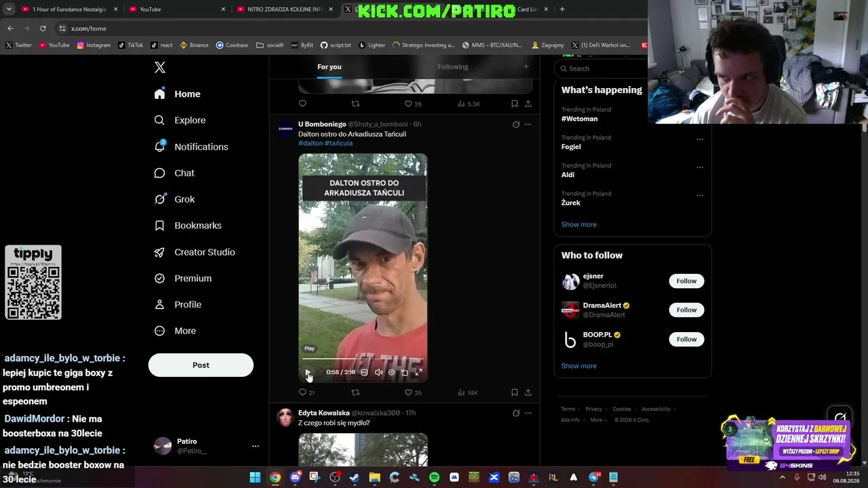Viewport: 868px width, 488px height.
Task: Open options for Fogiel trend
Action: (700, 140)
